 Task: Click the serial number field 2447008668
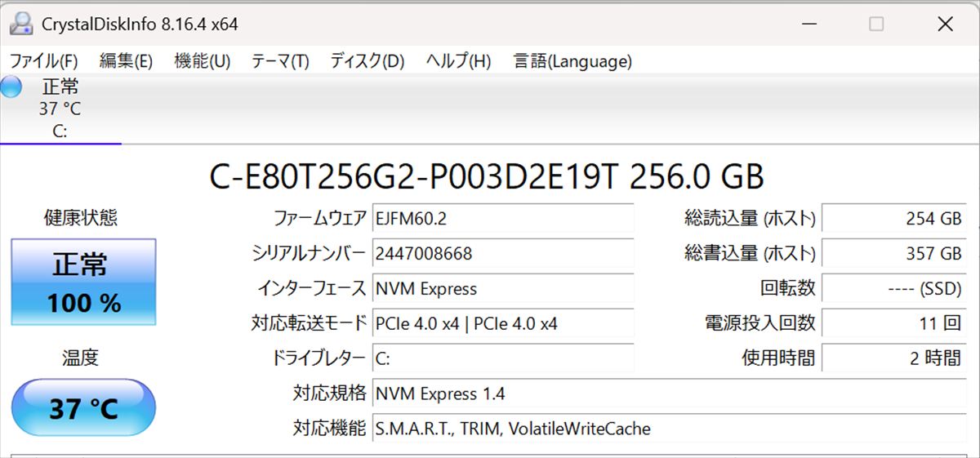(502, 254)
